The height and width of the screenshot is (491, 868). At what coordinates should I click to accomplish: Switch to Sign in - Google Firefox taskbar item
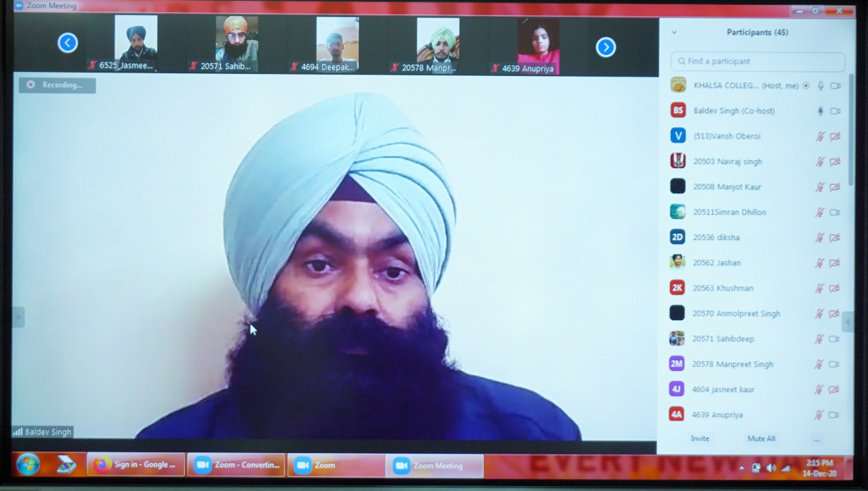[136, 465]
